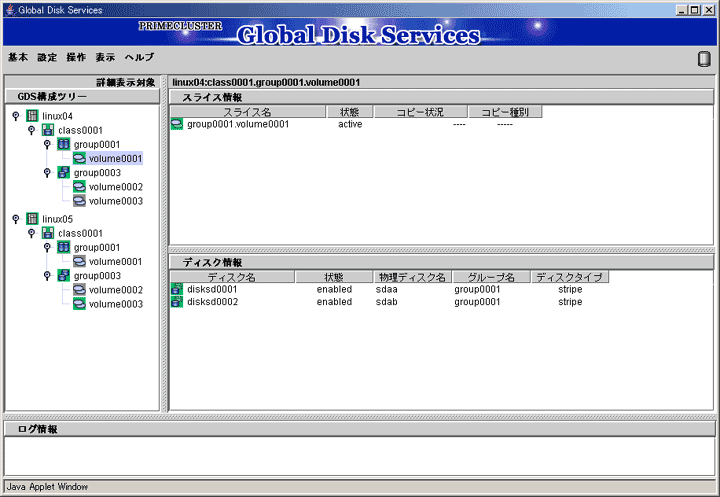
Task: Select the linux05 label in tree
Action: pos(57,219)
